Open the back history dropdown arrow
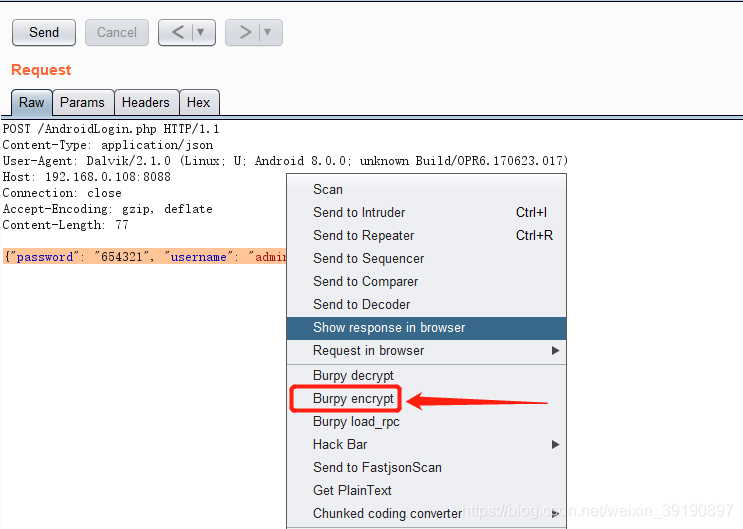Screen dimensions: 743x529 tap(201, 32)
